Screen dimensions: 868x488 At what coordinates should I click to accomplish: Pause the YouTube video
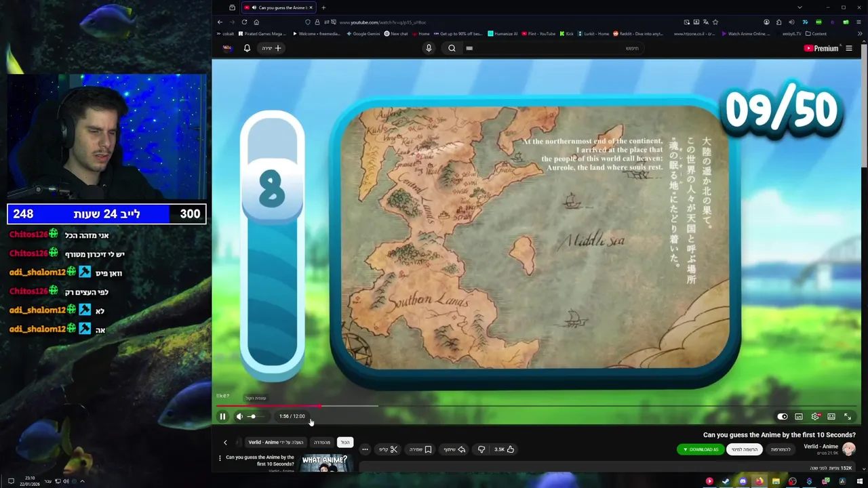coord(222,416)
